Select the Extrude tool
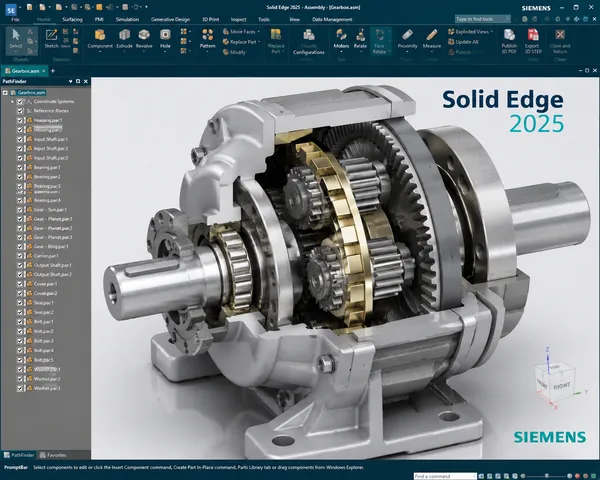 click(124, 39)
